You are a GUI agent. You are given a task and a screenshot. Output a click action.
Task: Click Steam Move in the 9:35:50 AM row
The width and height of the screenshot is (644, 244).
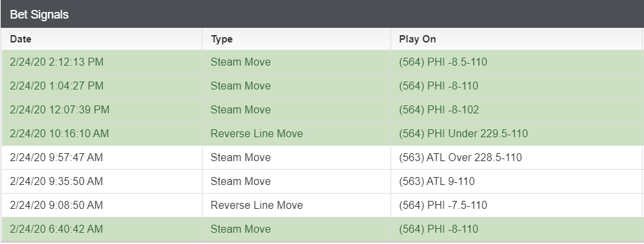coord(241,182)
